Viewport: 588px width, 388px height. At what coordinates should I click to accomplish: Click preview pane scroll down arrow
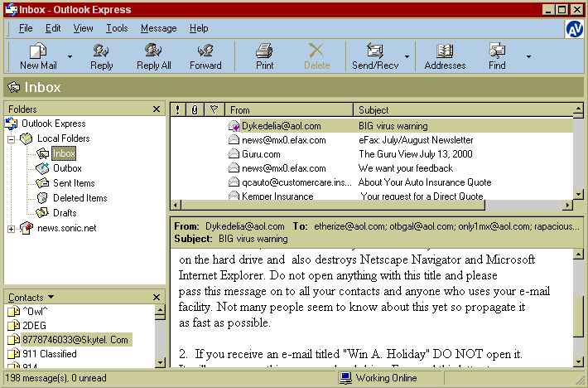pyautogui.click(x=578, y=362)
